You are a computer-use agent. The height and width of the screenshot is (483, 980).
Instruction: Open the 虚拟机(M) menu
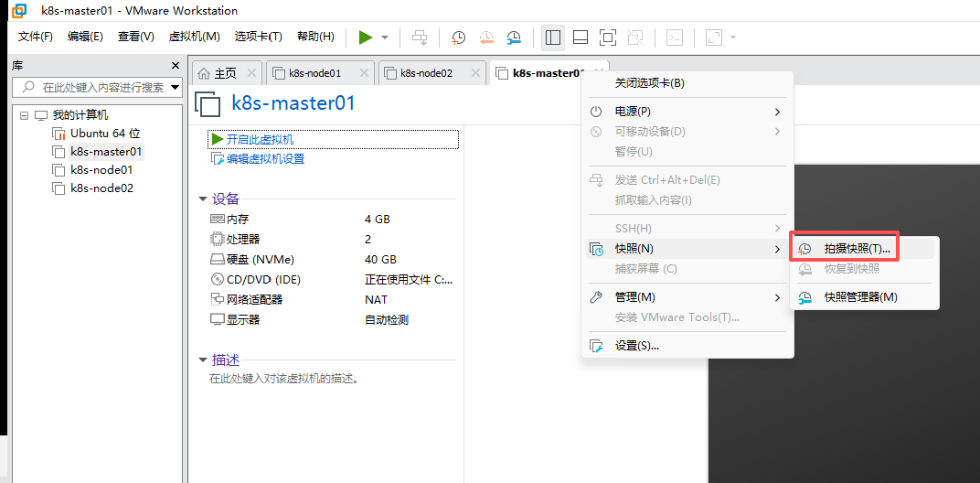coord(195,37)
